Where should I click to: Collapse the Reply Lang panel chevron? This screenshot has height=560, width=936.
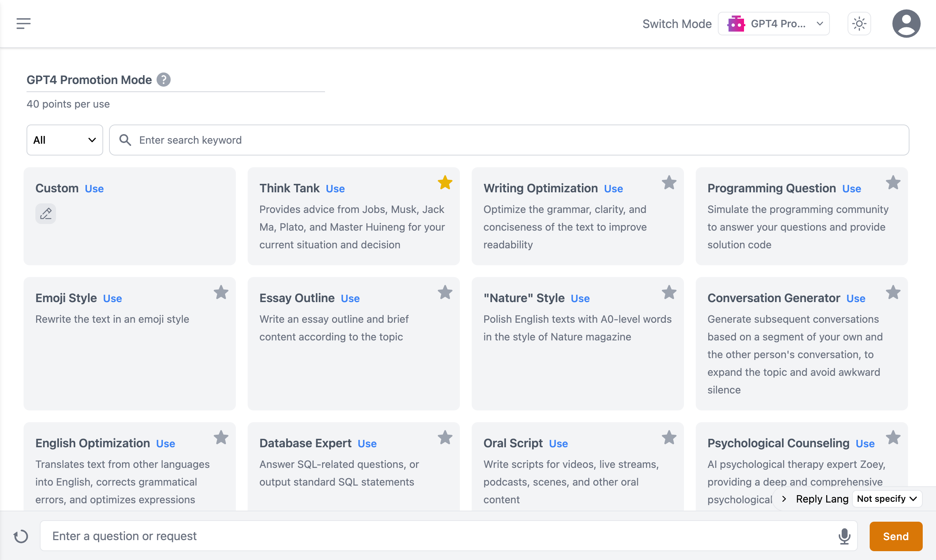(x=784, y=499)
